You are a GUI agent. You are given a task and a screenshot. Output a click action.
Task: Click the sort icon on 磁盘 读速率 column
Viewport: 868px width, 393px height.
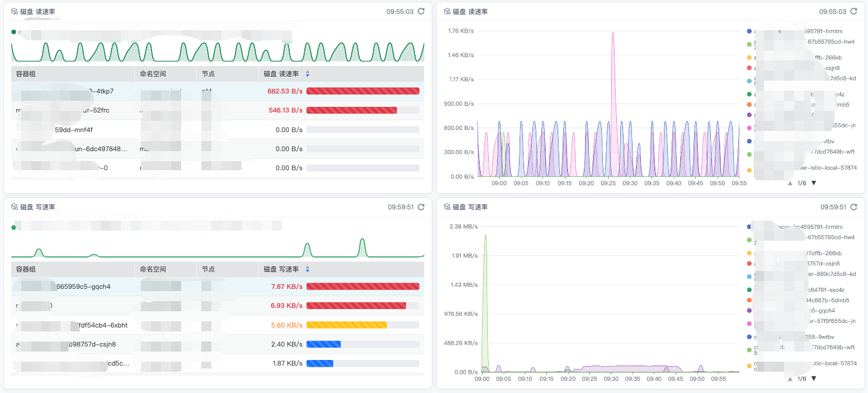click(307, 74)
